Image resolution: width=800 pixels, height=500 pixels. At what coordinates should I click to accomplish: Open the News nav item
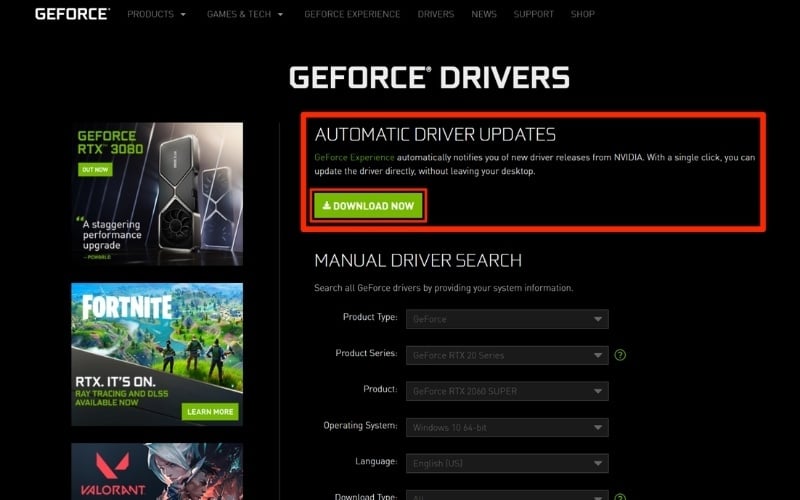484,14
